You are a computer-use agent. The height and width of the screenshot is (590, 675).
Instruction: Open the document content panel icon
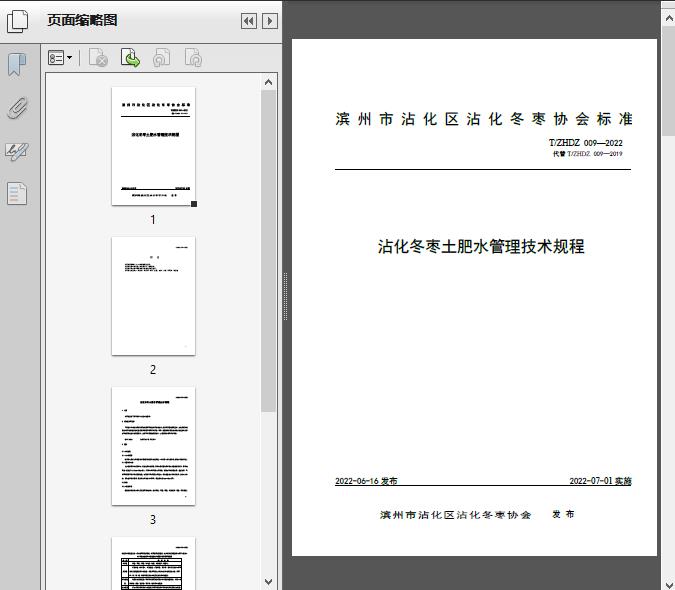coord(17,194)
